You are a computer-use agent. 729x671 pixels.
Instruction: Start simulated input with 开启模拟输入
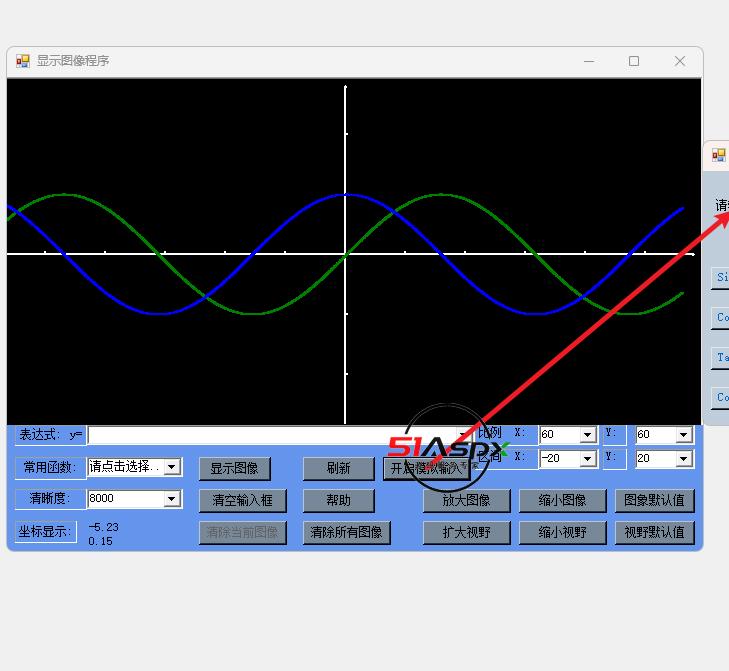(427, 468)
